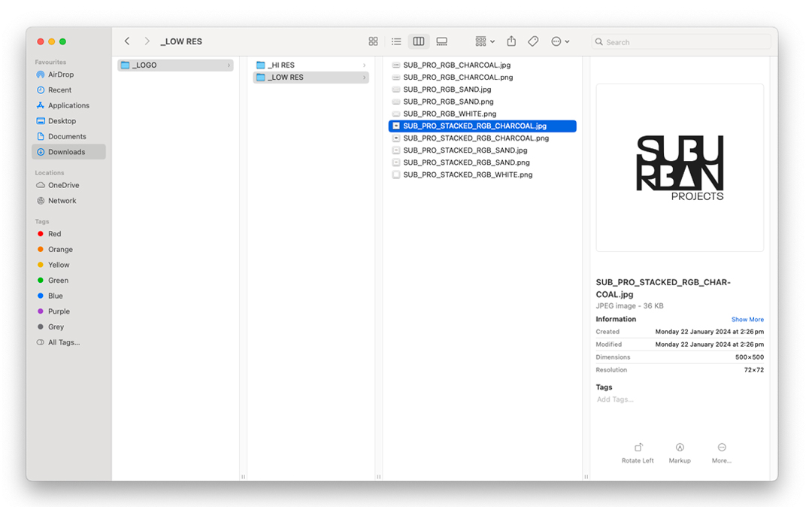Click the magnifying glass search icon
The image size is (812, 507).
[x=599, y=42]
